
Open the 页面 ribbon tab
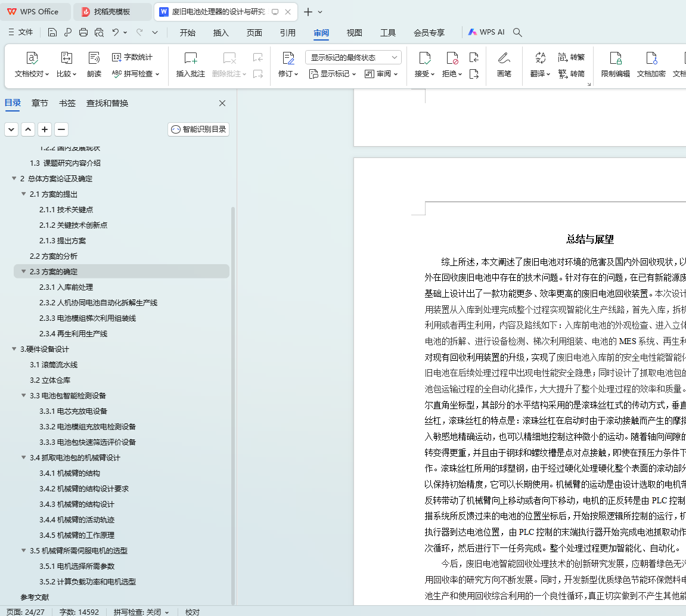click(x=254, y=32)
